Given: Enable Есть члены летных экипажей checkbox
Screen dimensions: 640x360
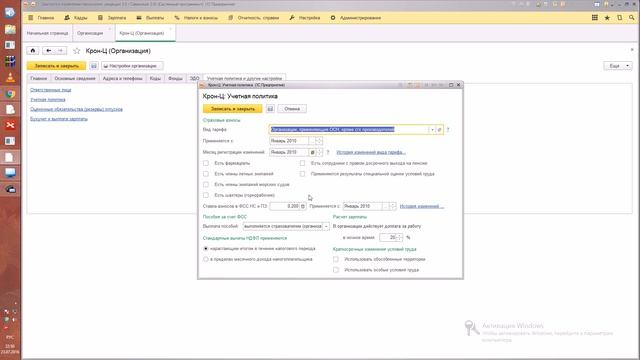Looking at the screenshot, I should (x=206, y=173).
